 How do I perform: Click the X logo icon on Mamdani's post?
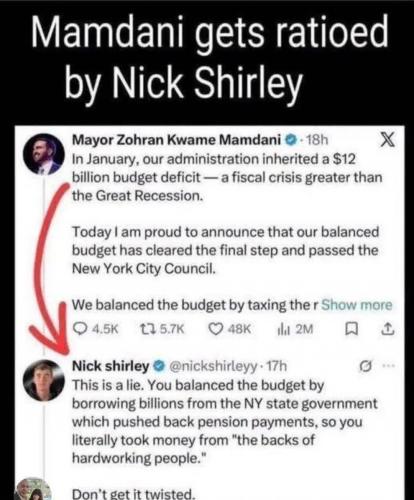pos(388,140)
